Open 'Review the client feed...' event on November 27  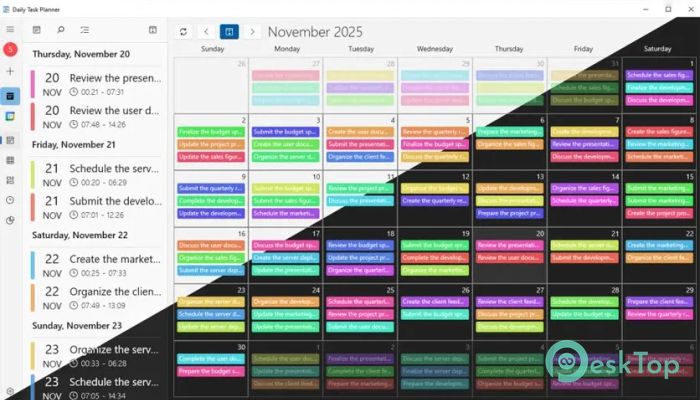509,302
